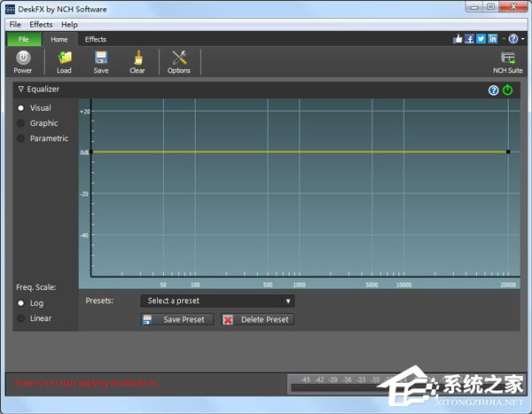532x414 pixels.
Task: Open the help icon in ribbon bar
Action: point(513,39)
